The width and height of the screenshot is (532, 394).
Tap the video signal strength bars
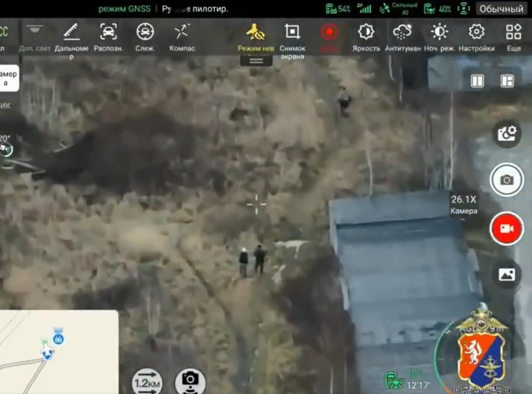tap(365, 9)
